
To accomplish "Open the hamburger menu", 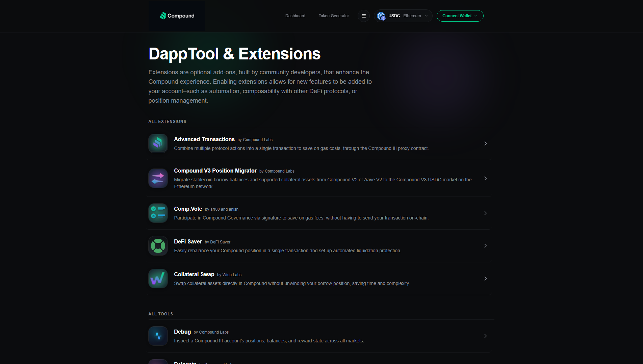I will coord(364,16).
